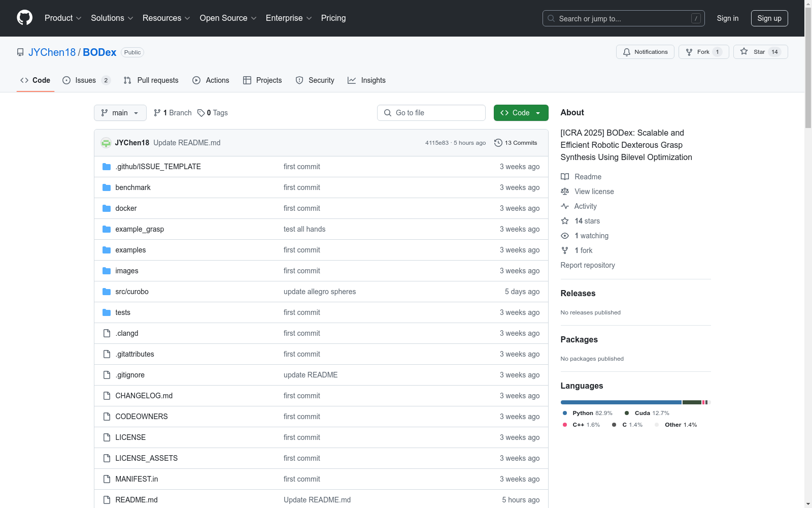Open the Pull requests tab
The image size is (812, 508).
151,80
